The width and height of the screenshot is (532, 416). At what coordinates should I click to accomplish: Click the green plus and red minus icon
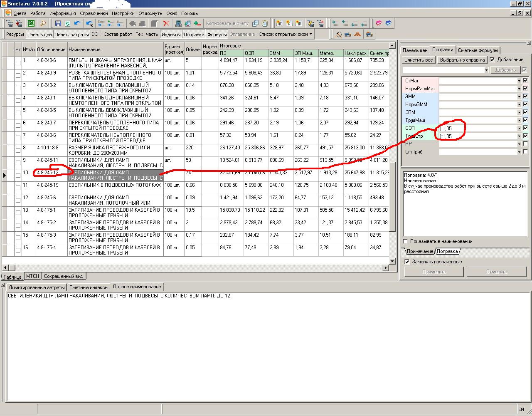pyautogui.click(x=197, y=23)
